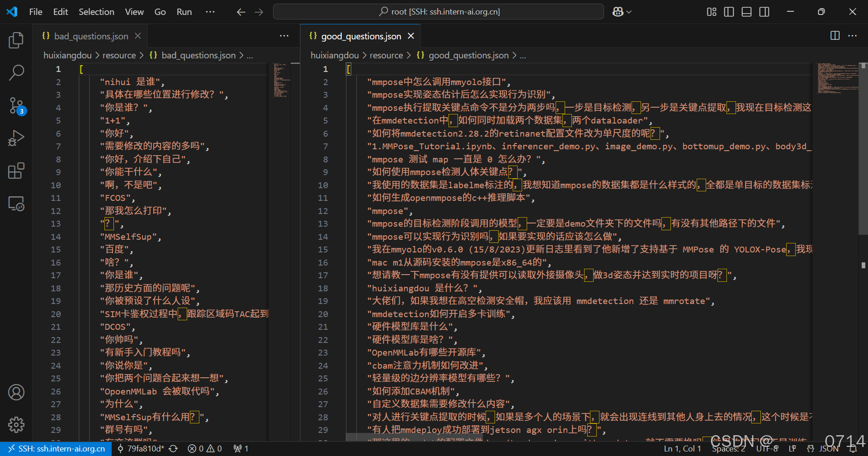The height and width of the screenshot is (456, 868).
Task: Show more menu items via ellipsis
Action: tap(210, 12)
